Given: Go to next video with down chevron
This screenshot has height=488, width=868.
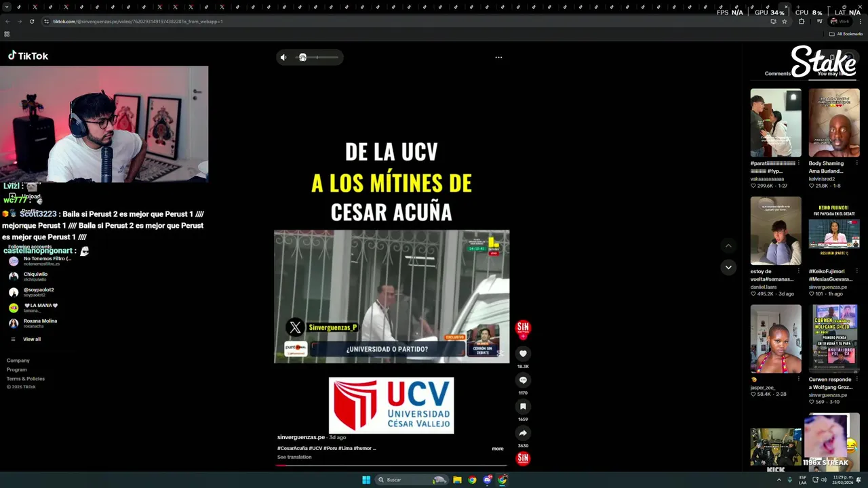Looking at the screenshot, I should [728, 267].
